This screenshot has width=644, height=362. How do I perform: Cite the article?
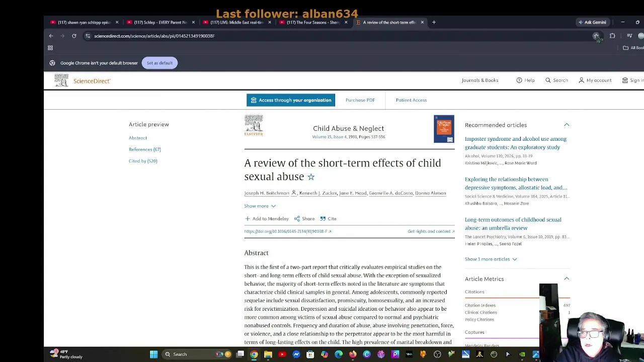328,219
